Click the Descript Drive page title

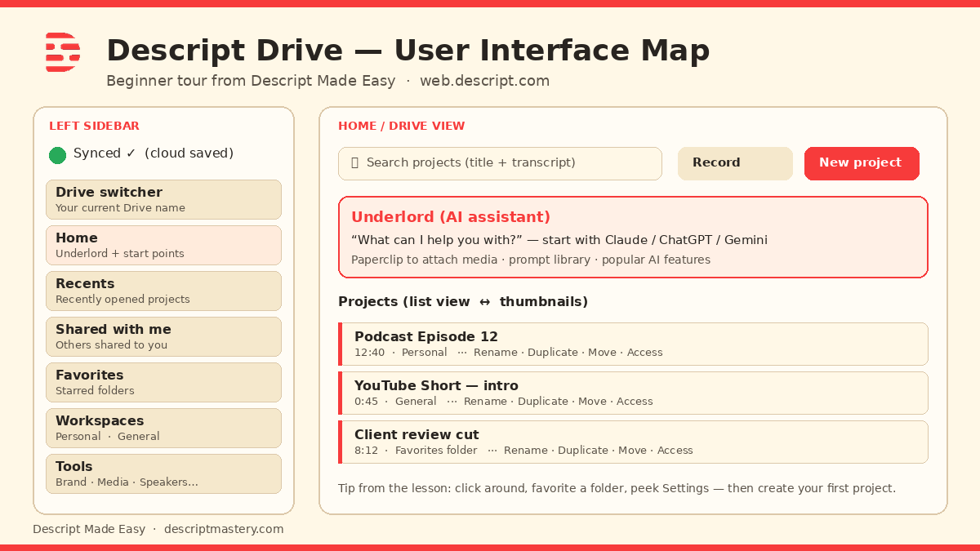pyautogui.click(x=408, y=51)
